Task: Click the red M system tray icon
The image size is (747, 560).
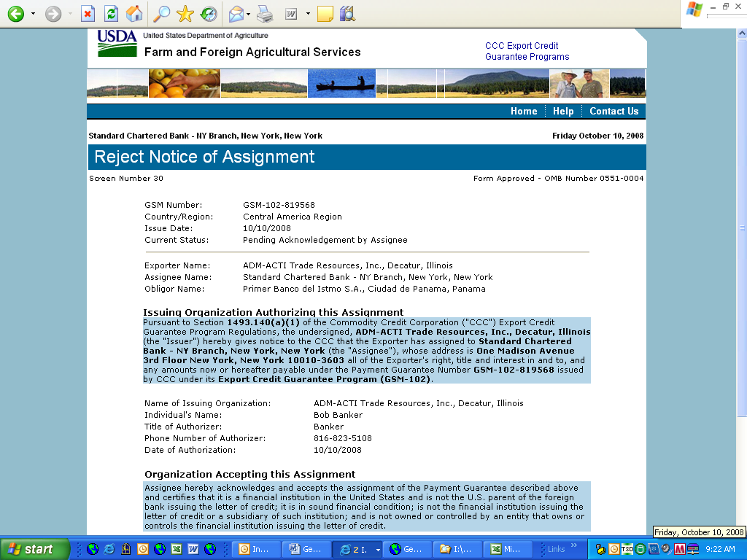Action: pyautogui.click(x=680, y=549)
